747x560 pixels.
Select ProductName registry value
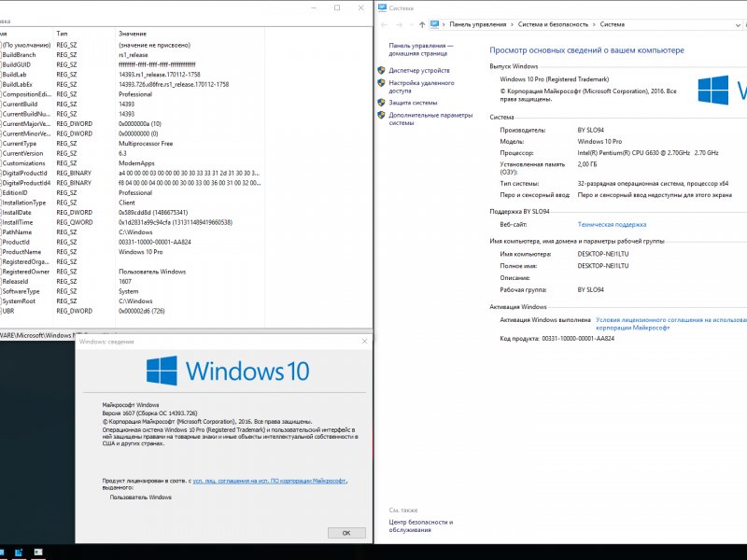point(21,252)
